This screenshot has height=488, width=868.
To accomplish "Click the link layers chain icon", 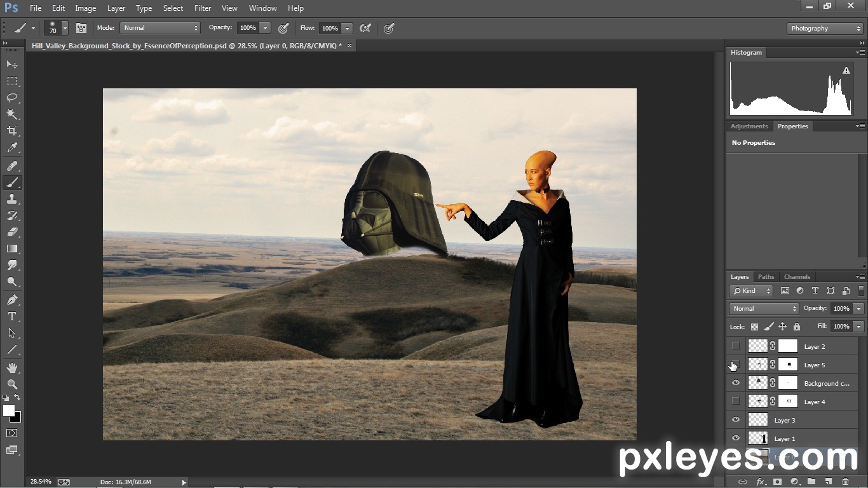I will [x=742, y=482].
